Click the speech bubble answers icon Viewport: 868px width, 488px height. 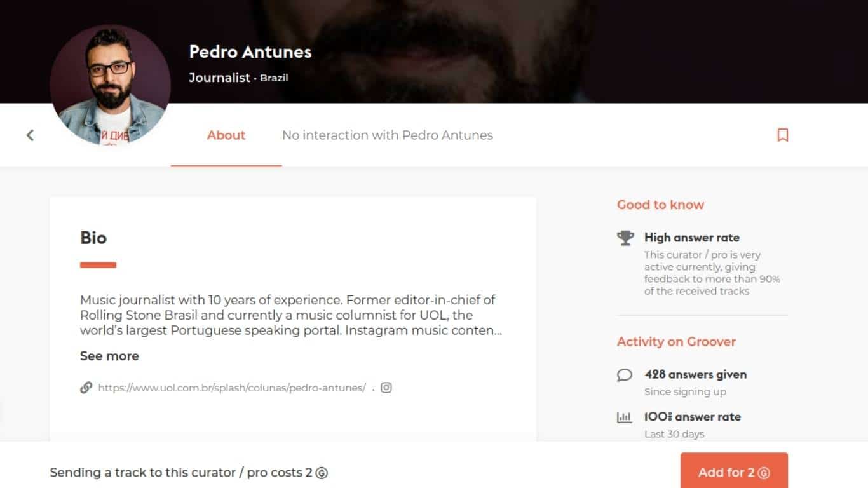point(625,375)
